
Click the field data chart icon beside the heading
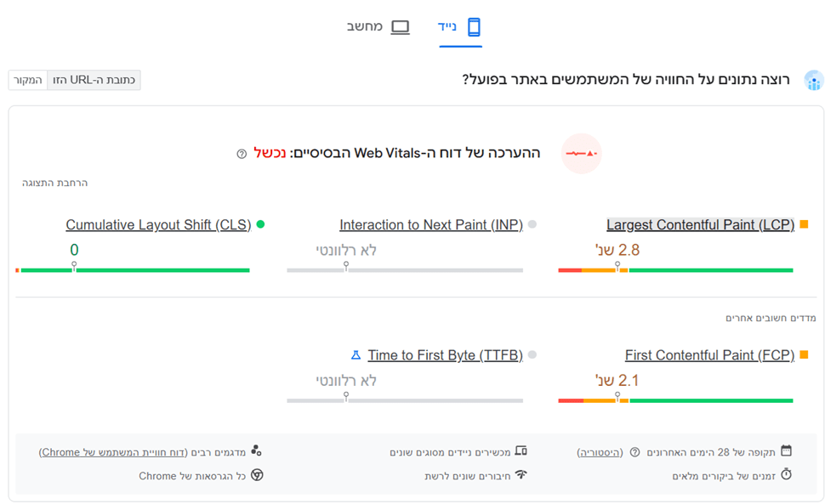[x=813, y=81]
